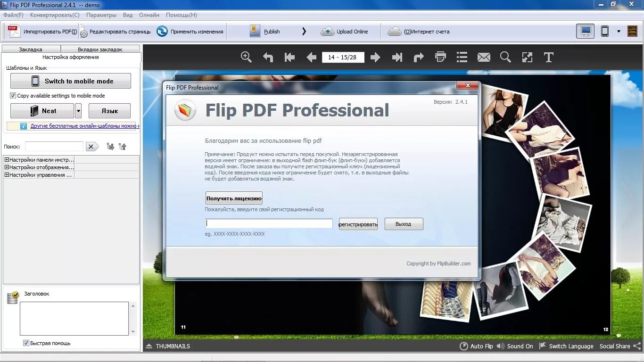Open the Internet account cloud icon
This screenshot has width=644, height=362.
point(395,32)
